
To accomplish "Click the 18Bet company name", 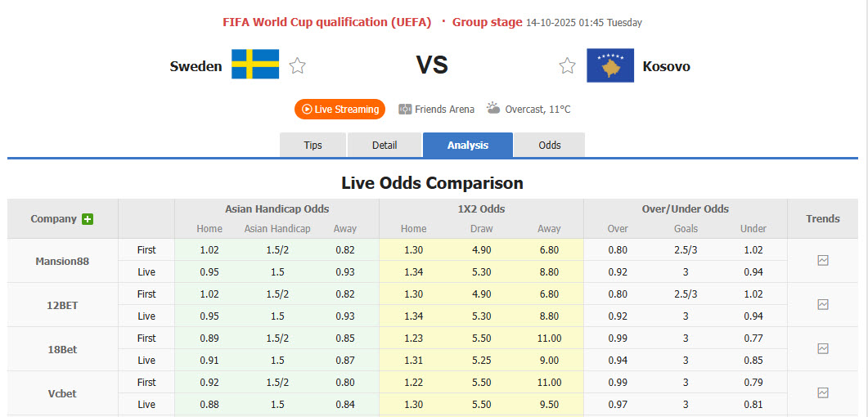I will [x=62, y=349].
